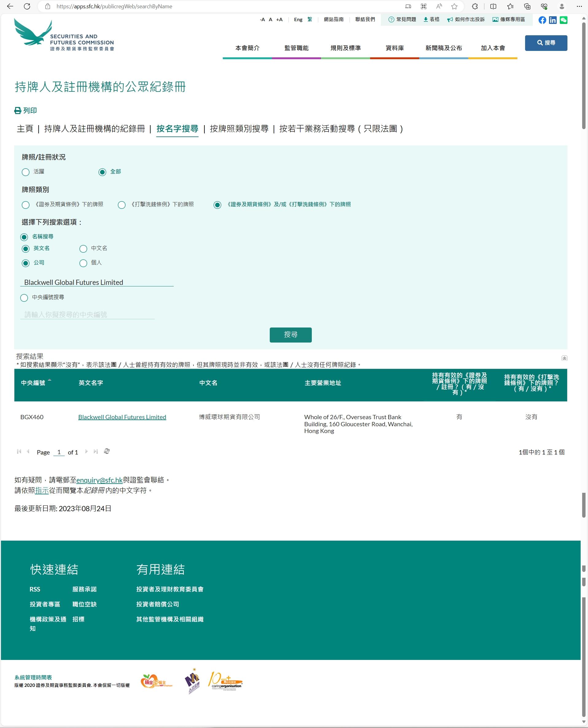
Task: Click the SFC eagle logo
Action: (64, 34)
